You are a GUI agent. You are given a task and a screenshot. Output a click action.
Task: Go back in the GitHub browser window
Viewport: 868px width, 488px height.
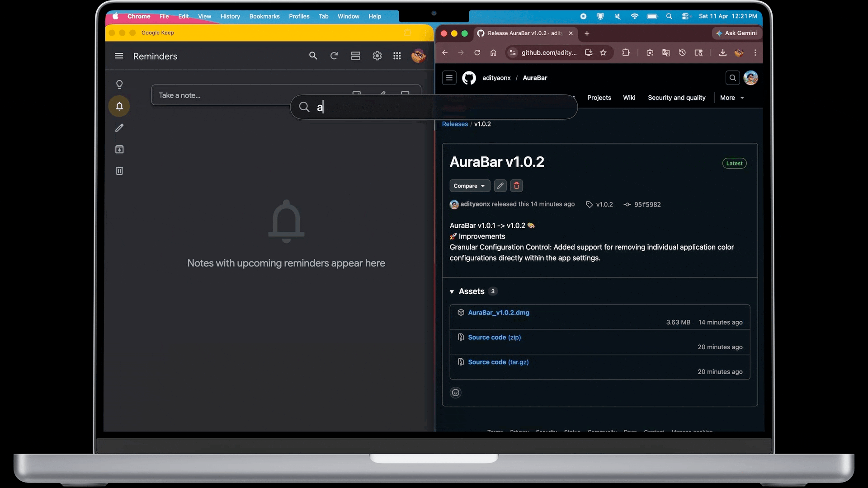[445, 53]
